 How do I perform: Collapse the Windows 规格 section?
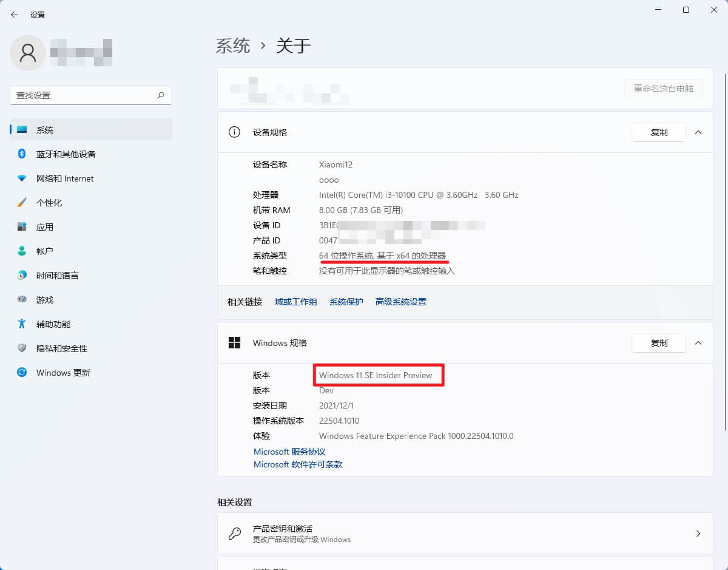click(x=698, y=343)
